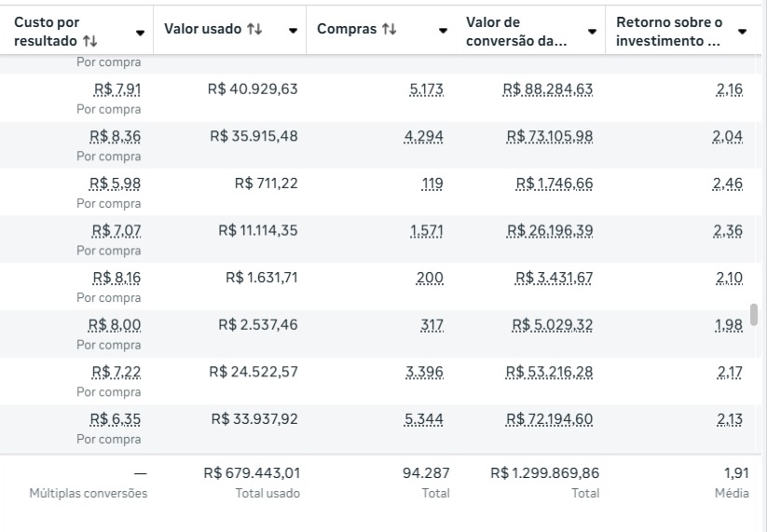767x532 pixels.
Task: Click cost value R$ 6,35
Action: [x=116, y=419]
